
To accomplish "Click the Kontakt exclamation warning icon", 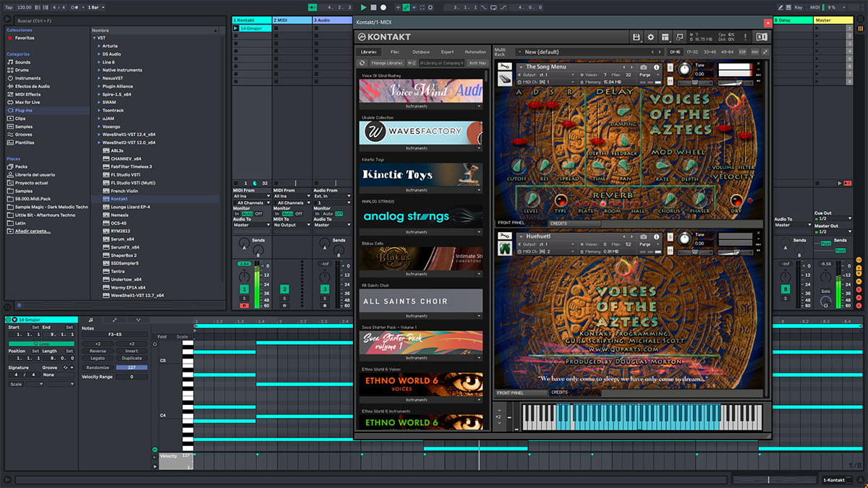I will (x=746, y=37).
